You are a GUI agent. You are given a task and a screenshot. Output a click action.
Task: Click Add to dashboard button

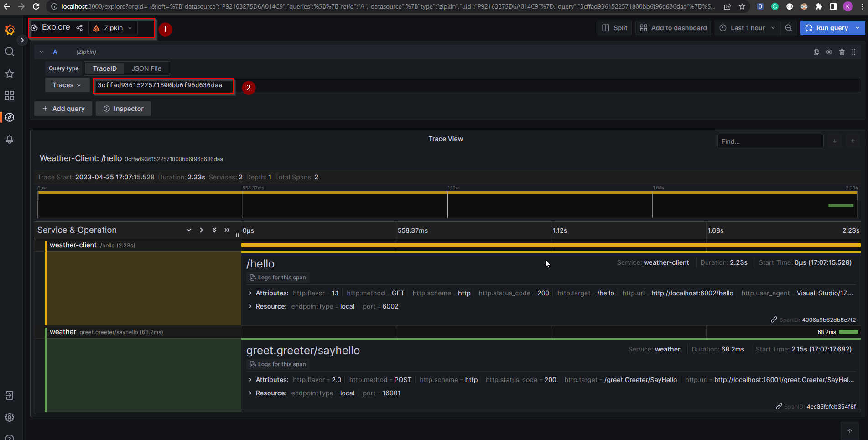pyautogui.click(x=673, y=28)
